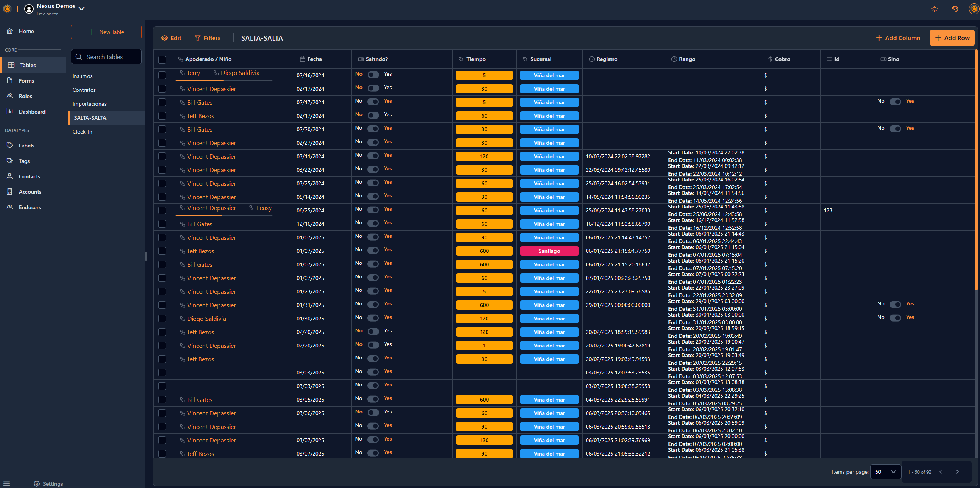The width and height of the screenshot is (980, 488).
Task: Click the pink Santiago sucursal label
Action: (549, 251)
